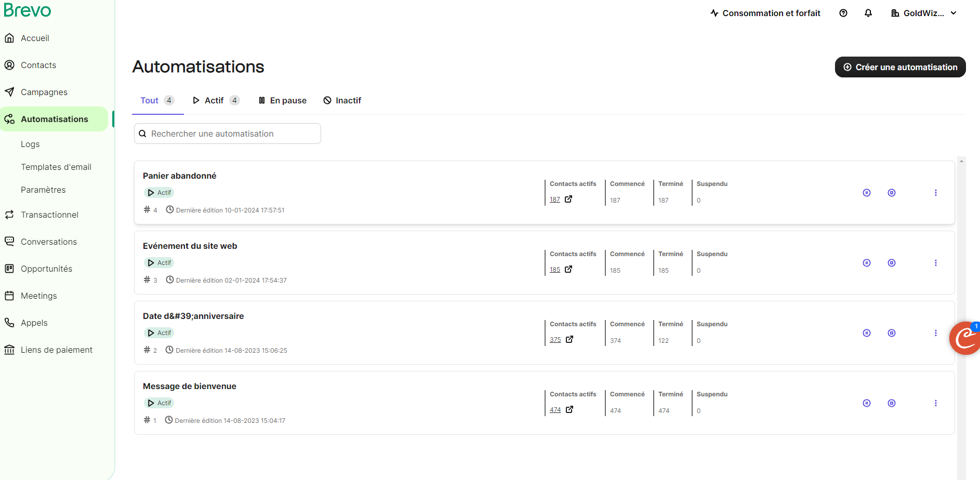Open Templates d'email submenu item
980x480 pixels.
pos(56,167)
